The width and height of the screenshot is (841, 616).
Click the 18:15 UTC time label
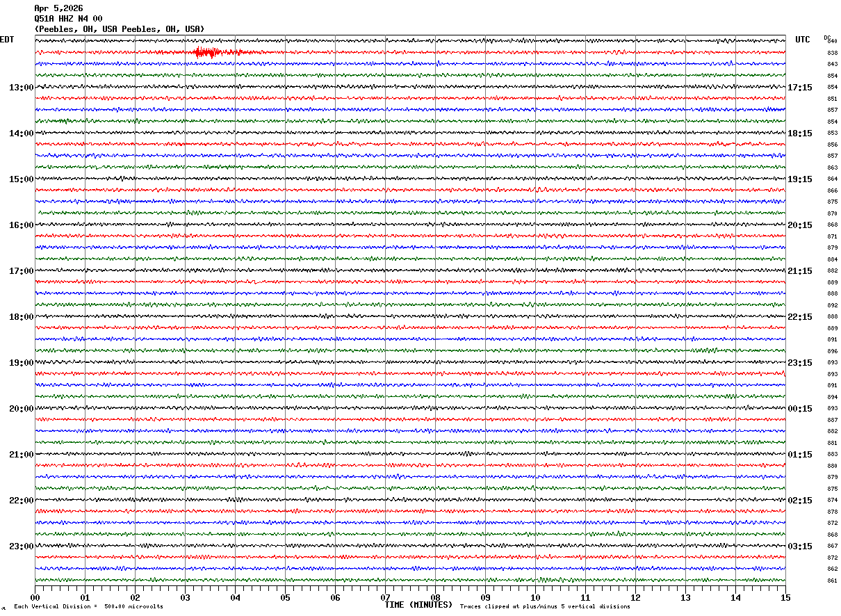800,133
